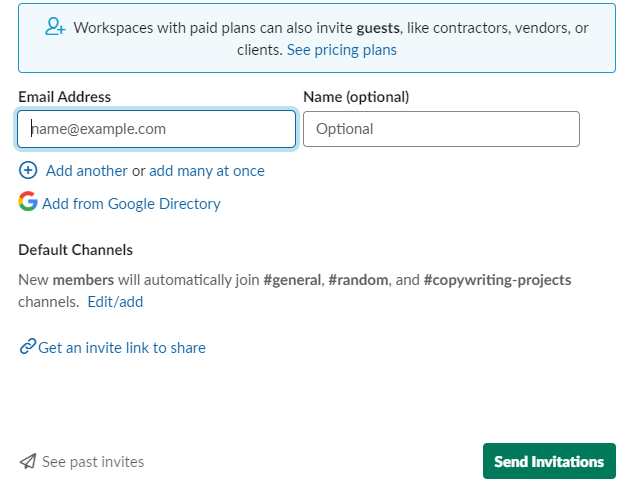
Task: Click the Name optional text field
Action: point(441,129)
